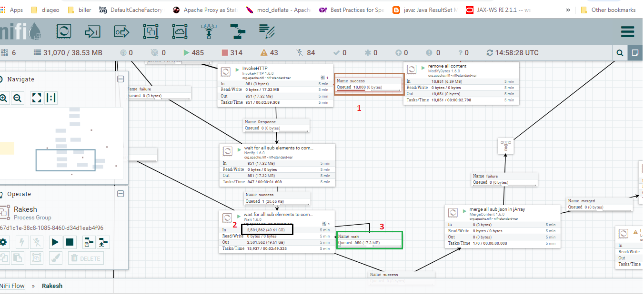Image resolution: width=644 pixels, height=297 pixels.
Task: Open the search magnifier in status bar
Action: [620, 53]
